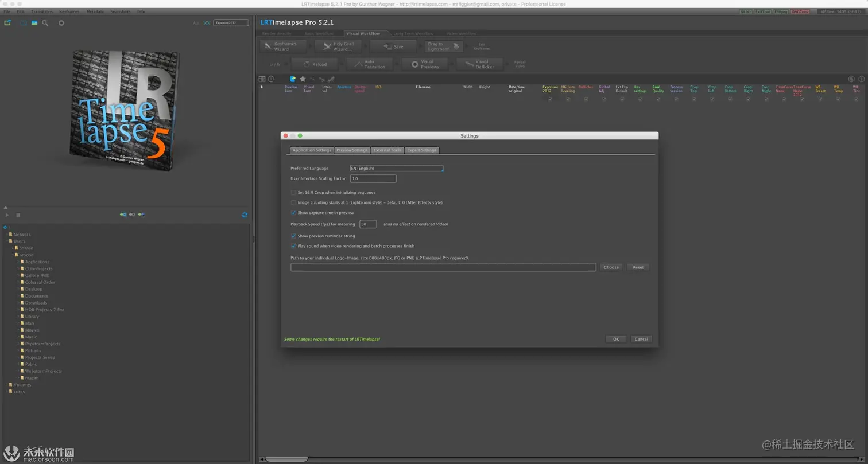
Task: Click the magnifying glass zoom icon
Action: pyautogui.click(x=45, y=23)
